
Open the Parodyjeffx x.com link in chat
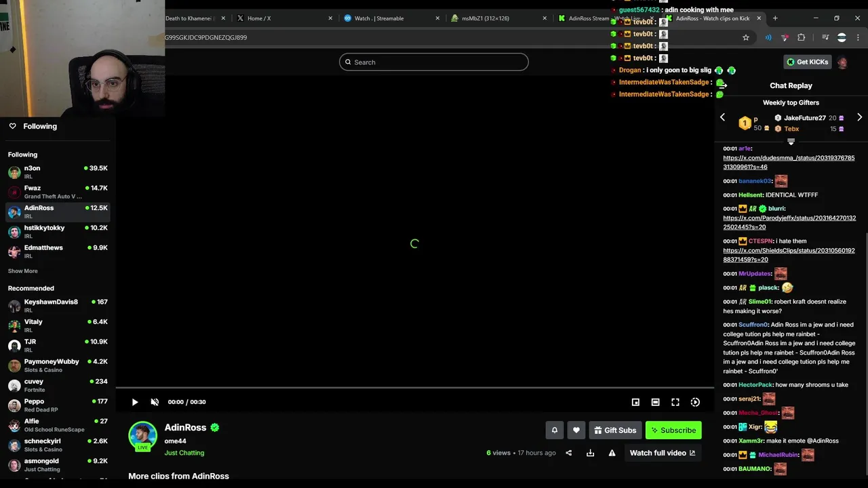click(789, 223)
